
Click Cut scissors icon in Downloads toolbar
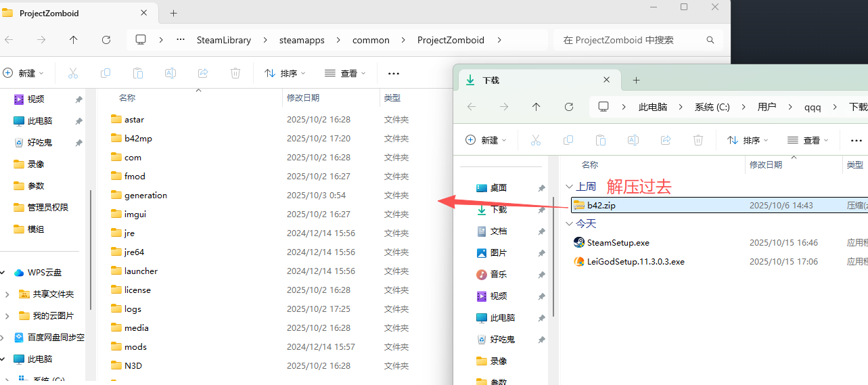point(536,140)
